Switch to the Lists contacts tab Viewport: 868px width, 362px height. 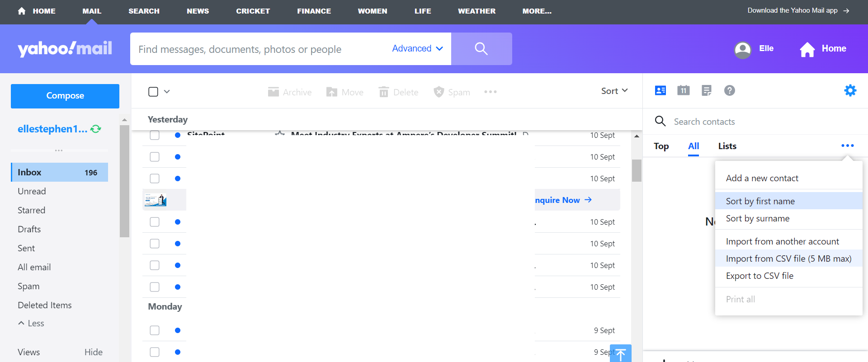(727, 146)
